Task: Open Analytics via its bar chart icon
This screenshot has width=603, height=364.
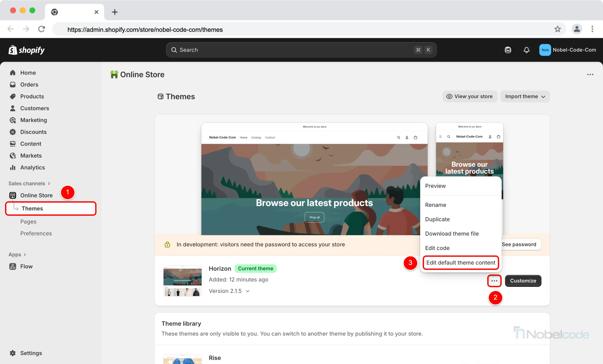Action: (13, 168)
